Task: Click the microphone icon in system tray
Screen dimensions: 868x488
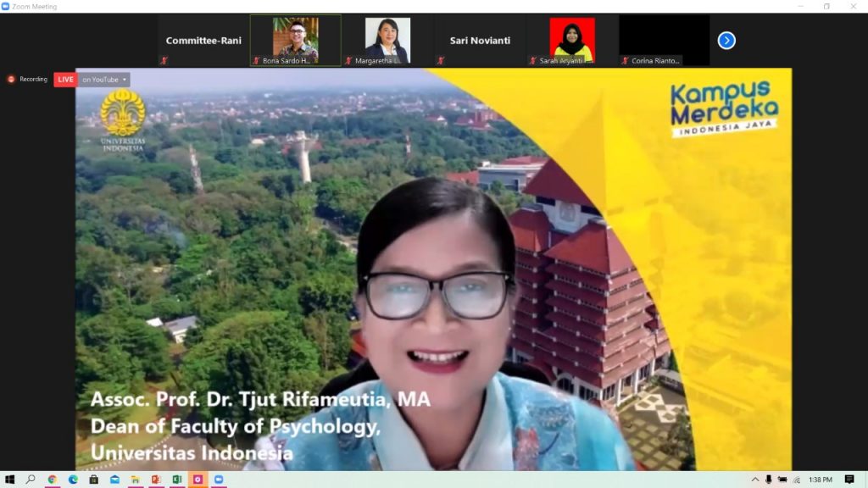Action: tap(768, 480)
